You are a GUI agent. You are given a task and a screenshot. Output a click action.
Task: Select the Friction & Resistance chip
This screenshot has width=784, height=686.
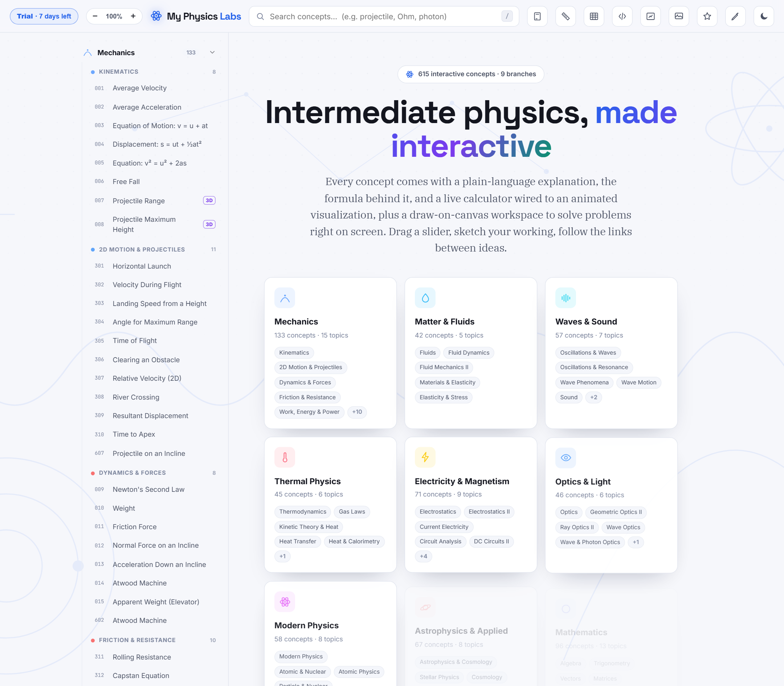pos(307,397)
